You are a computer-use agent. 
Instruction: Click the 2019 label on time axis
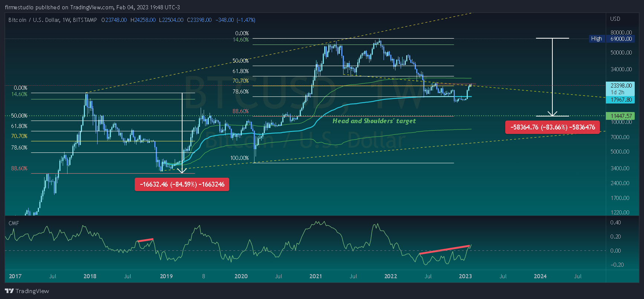pyautogui.click(x=166, y=276)
